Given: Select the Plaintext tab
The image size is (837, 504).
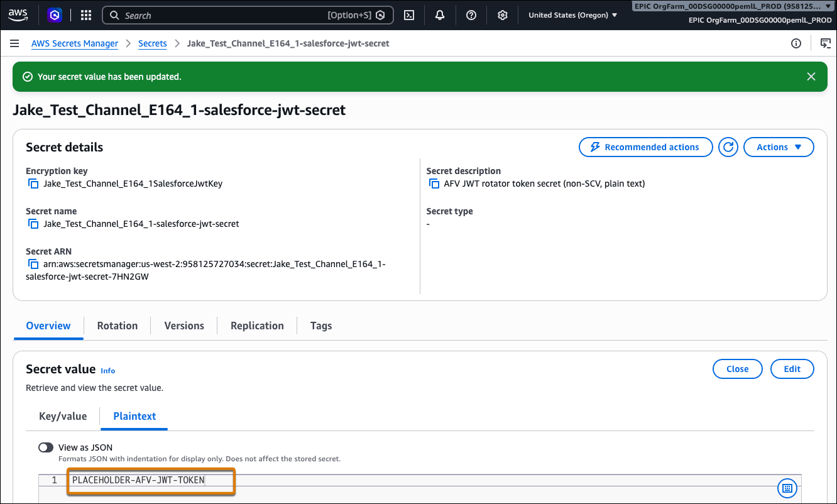Looking at the screenshot, I should tap(134, 416).
